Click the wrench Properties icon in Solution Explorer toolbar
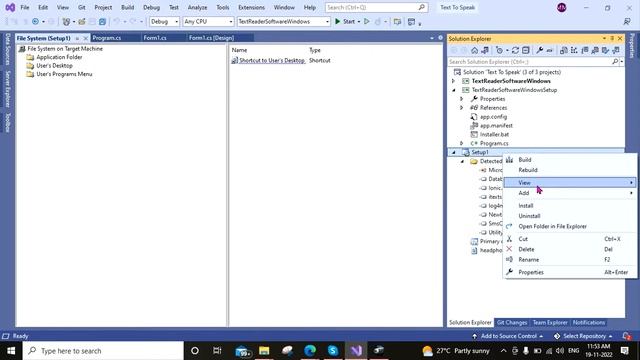This screenshot has width=640, height=360. (540, 50)
